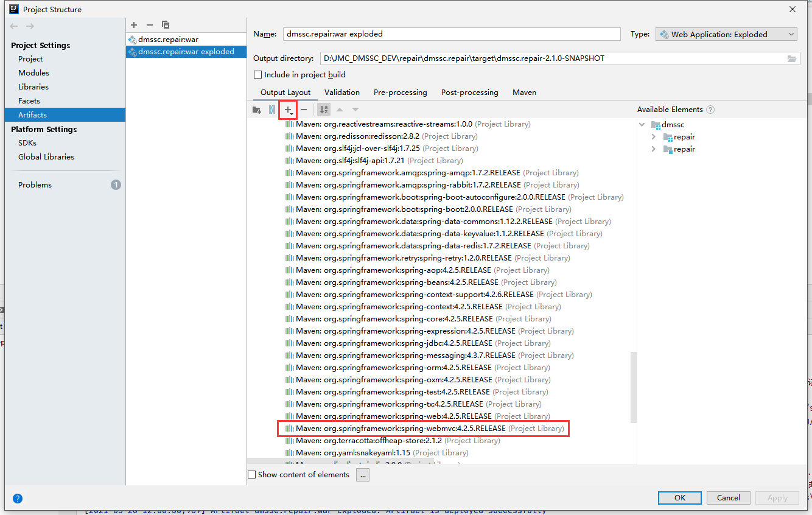Click the IntelliJ logo in the title bar

[13, 9]
